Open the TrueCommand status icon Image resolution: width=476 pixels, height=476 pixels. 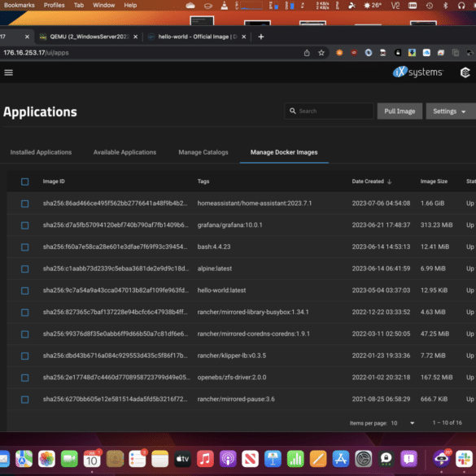[x=465, y=72]
